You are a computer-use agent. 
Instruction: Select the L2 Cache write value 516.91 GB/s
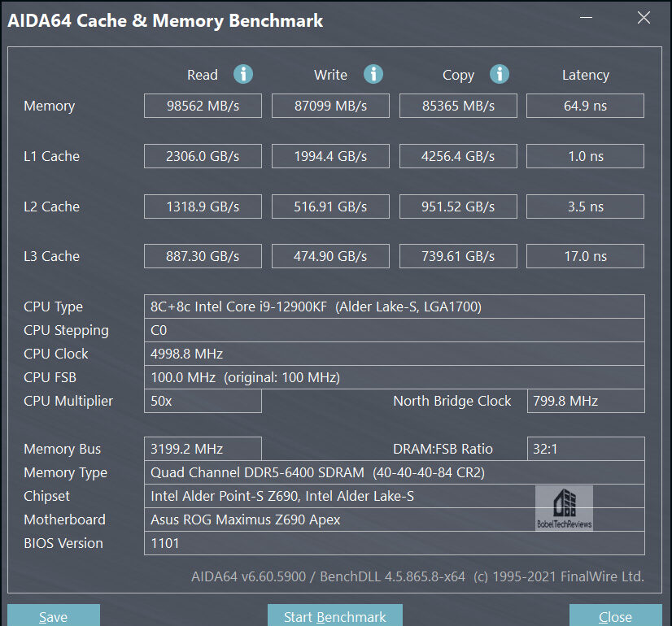point(330,206)
